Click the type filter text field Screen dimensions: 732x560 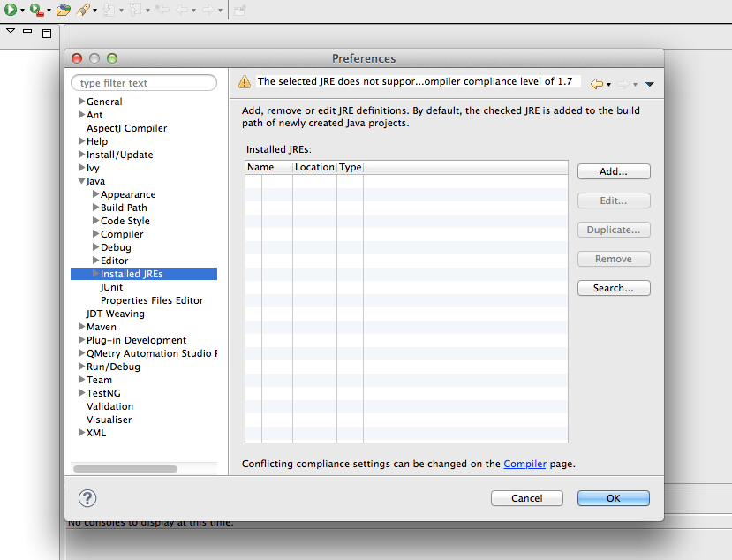pos(144,83)
